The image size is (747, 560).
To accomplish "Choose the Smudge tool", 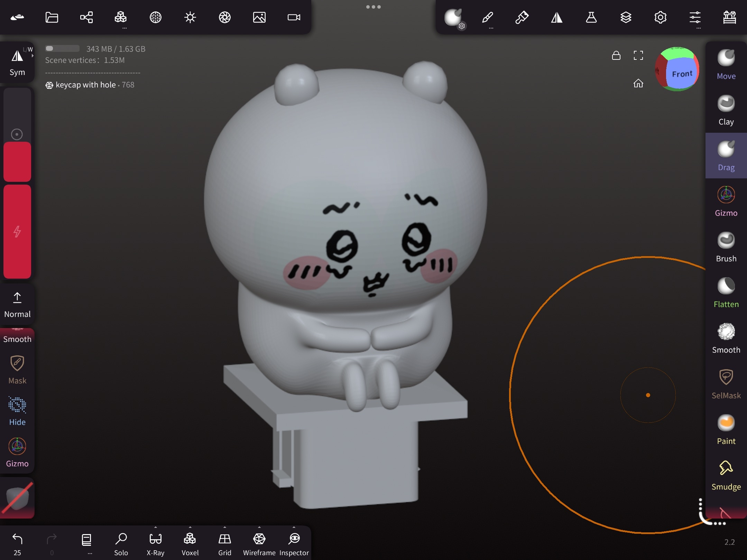I will pyautogui.click(x=726, y=475).
